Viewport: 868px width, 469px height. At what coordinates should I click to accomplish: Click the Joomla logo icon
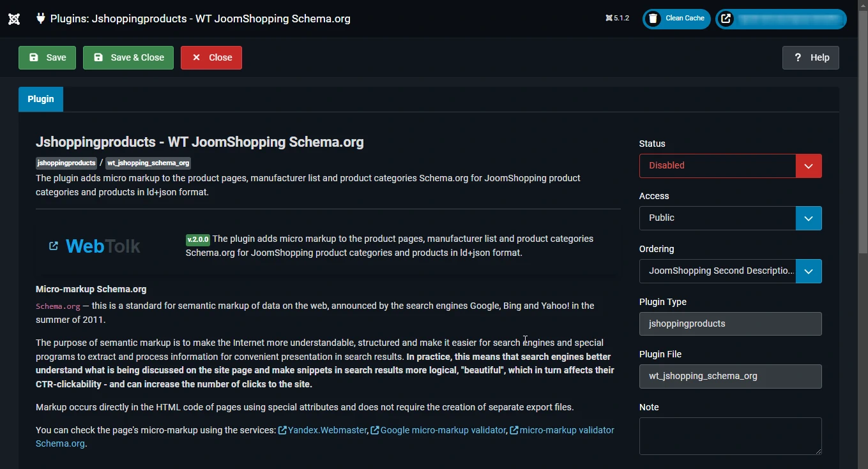[x=14, y=19]
